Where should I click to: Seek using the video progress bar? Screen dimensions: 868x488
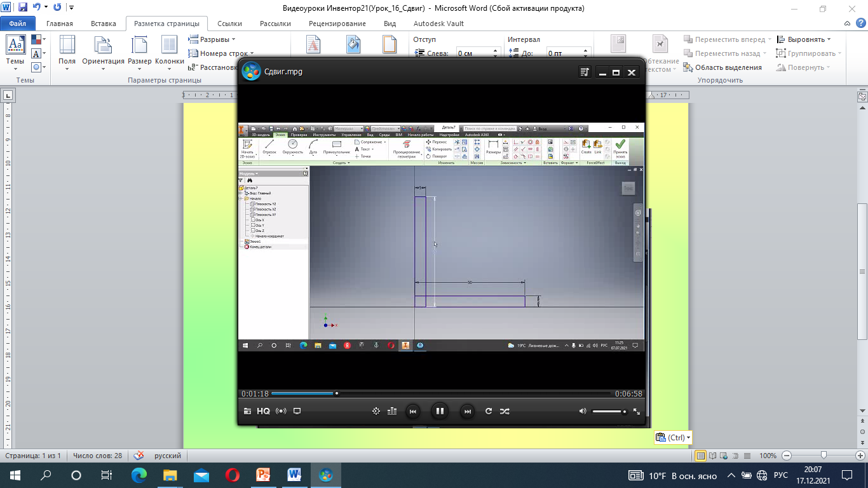442,393
